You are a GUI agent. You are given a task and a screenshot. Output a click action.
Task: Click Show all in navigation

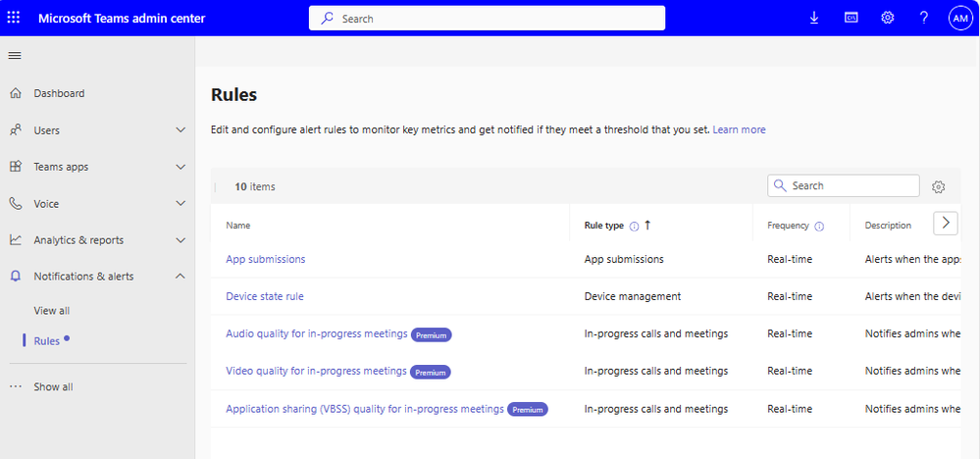point(53,386)
